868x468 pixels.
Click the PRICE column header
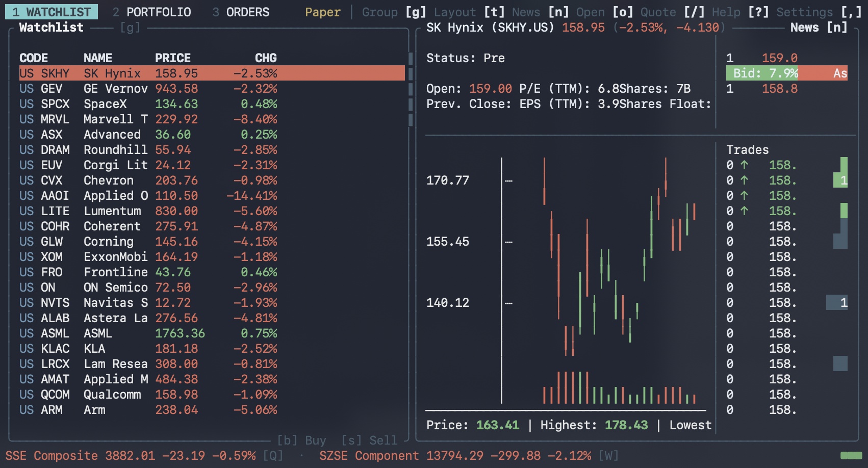[x=173, y=58]
